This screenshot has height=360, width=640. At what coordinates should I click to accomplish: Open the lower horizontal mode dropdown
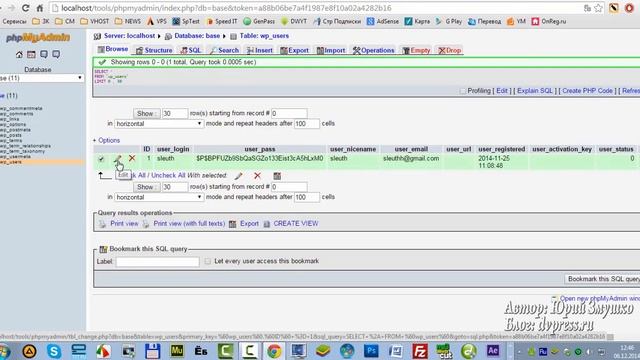tap(159, 197)
